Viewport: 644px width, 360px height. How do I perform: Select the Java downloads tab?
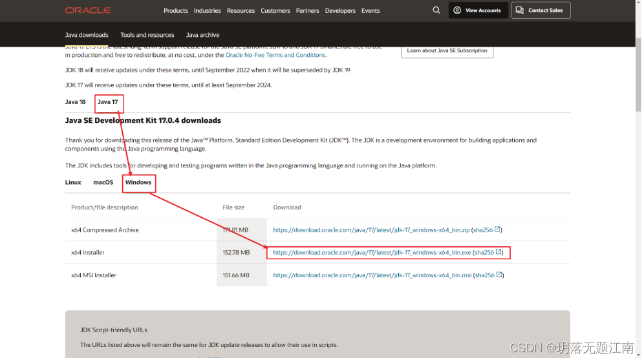tap(87, 35)
